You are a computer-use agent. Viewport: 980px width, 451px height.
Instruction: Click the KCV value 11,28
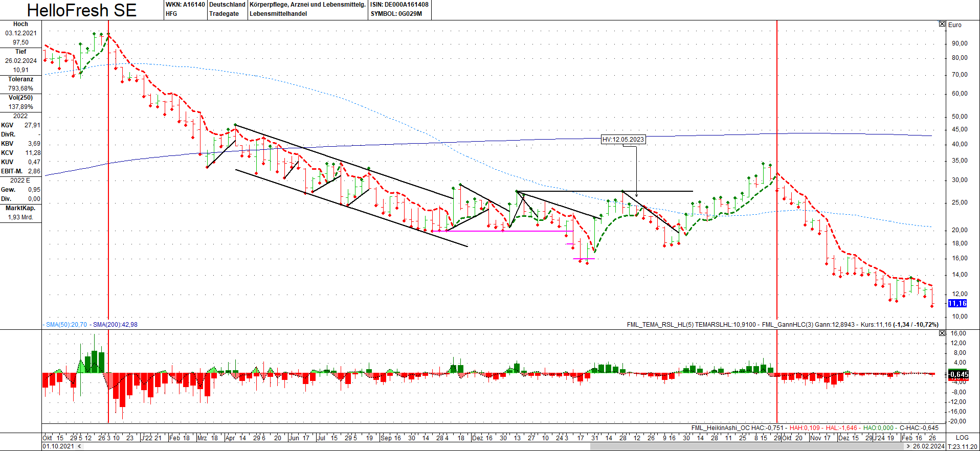[33, 153]
